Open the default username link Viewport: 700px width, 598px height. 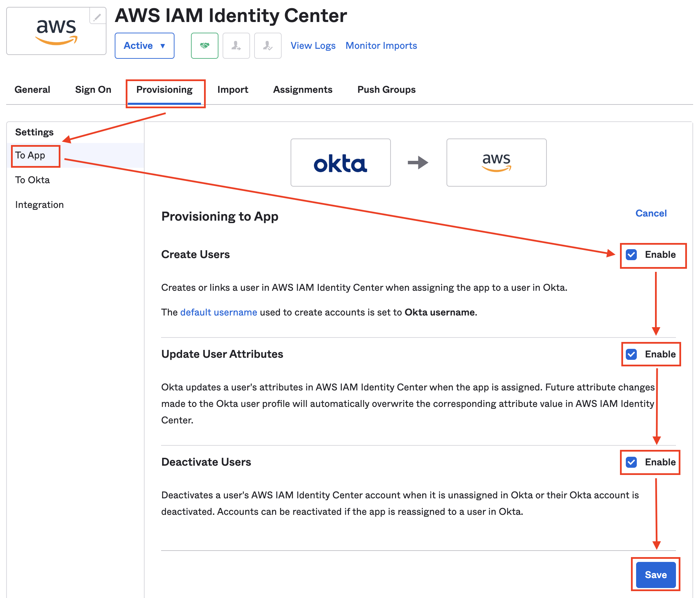pos(218,312)
